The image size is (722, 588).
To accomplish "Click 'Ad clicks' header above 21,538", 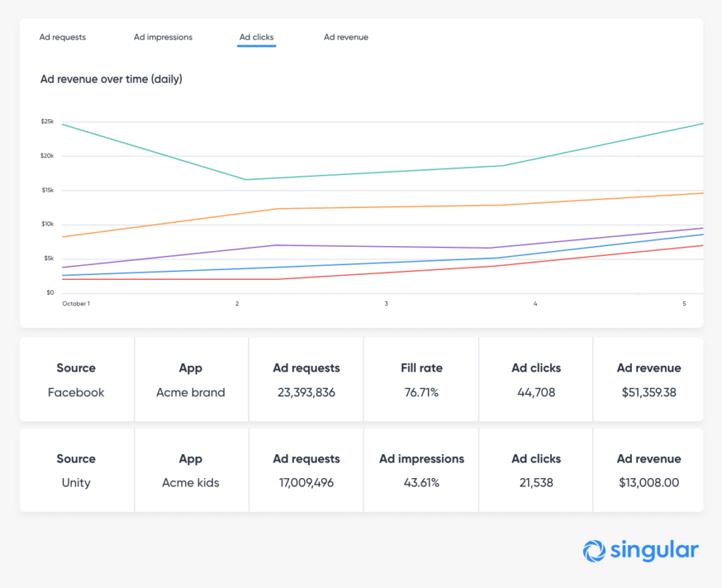I will click(536, 458).
